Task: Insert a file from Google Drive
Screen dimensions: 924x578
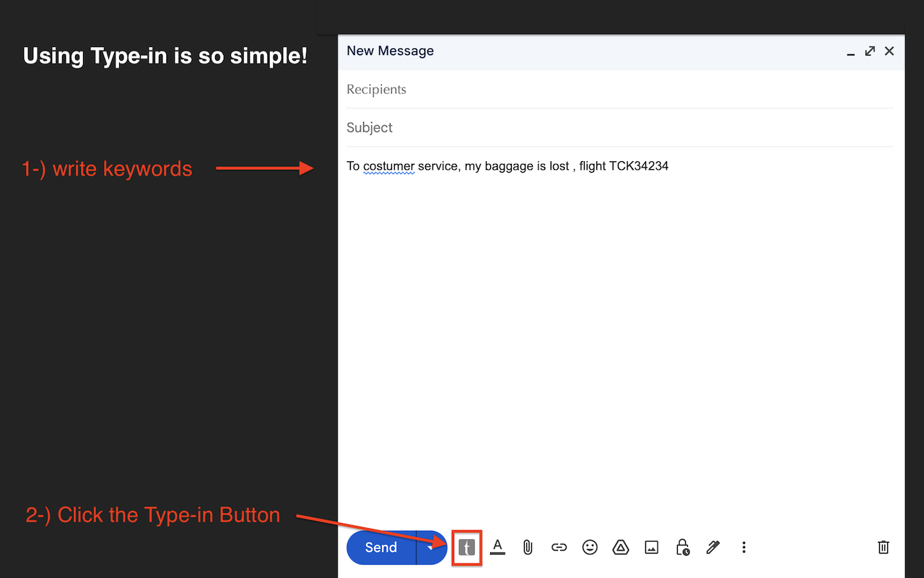Action: (x=621, y=548)
